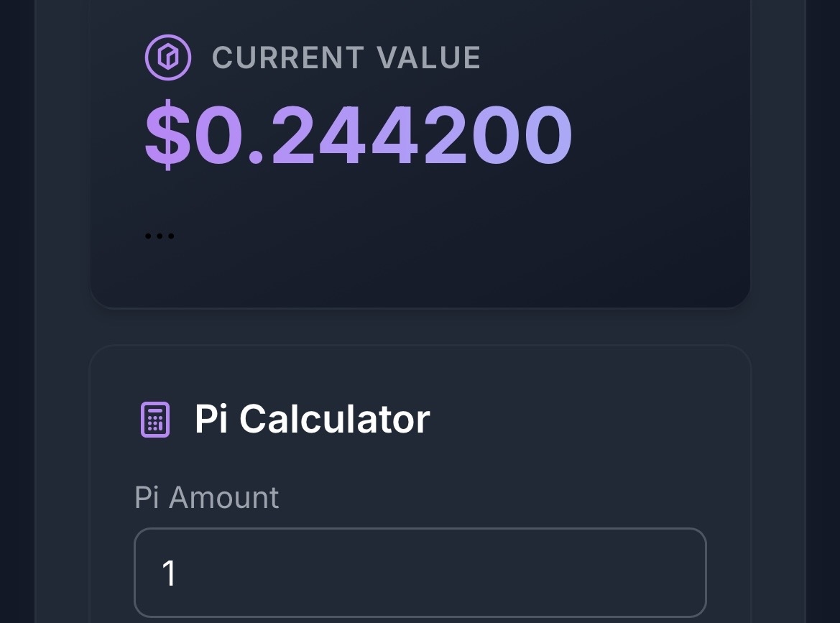Click the word Calculator in the heading
Screen dimensions: 840x623
coord(334,419)
